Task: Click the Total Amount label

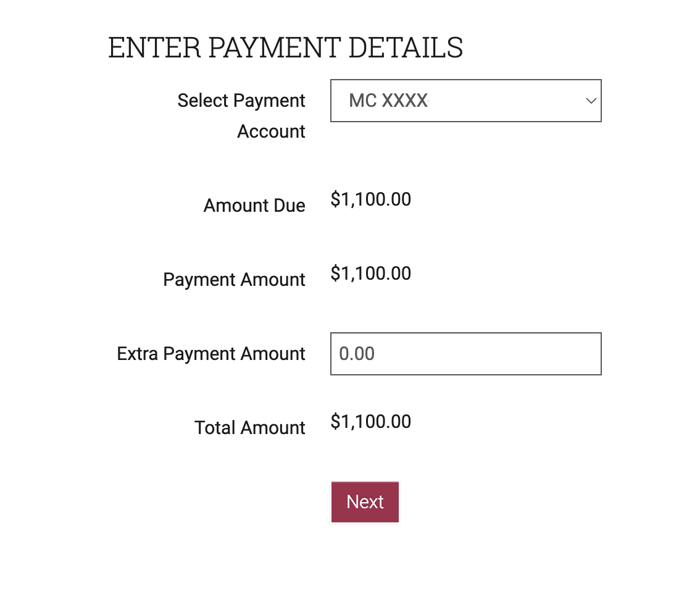Action: coord(250,428)
